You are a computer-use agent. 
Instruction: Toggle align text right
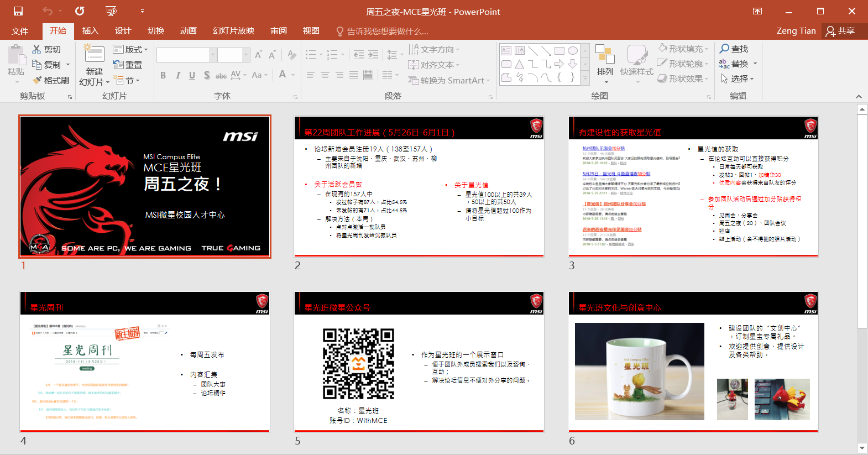(x=339, y=75)
